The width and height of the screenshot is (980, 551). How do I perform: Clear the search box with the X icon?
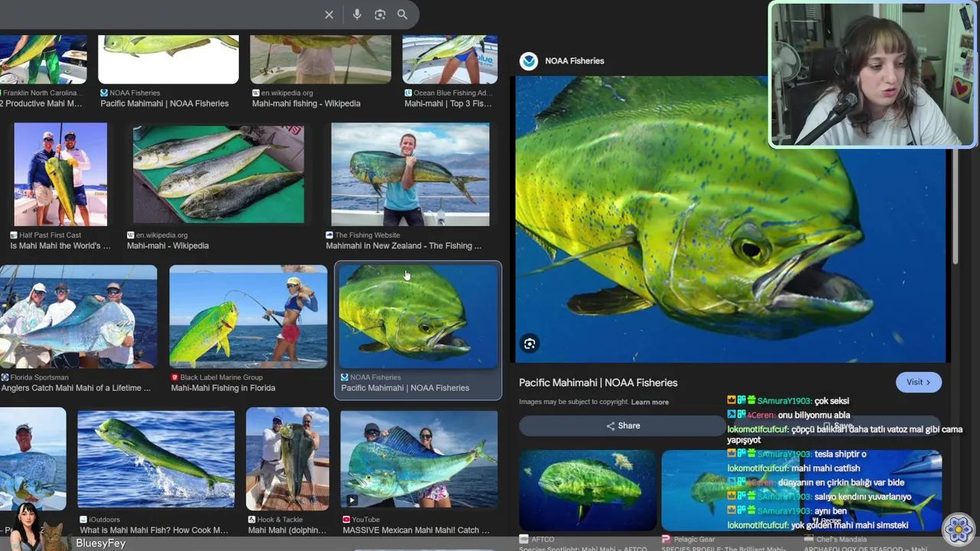[x=329, y=15]
